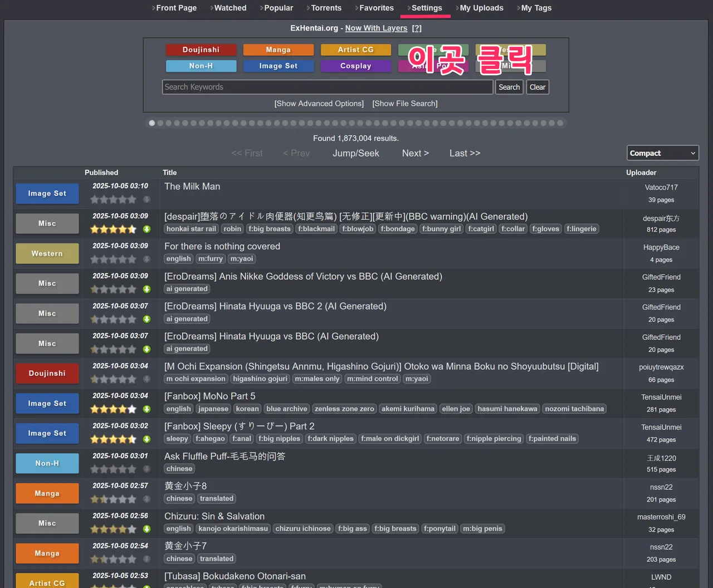Click the first dot on page range bar
Viewport: 713px width, 588px height.
(x=152, y=123)
